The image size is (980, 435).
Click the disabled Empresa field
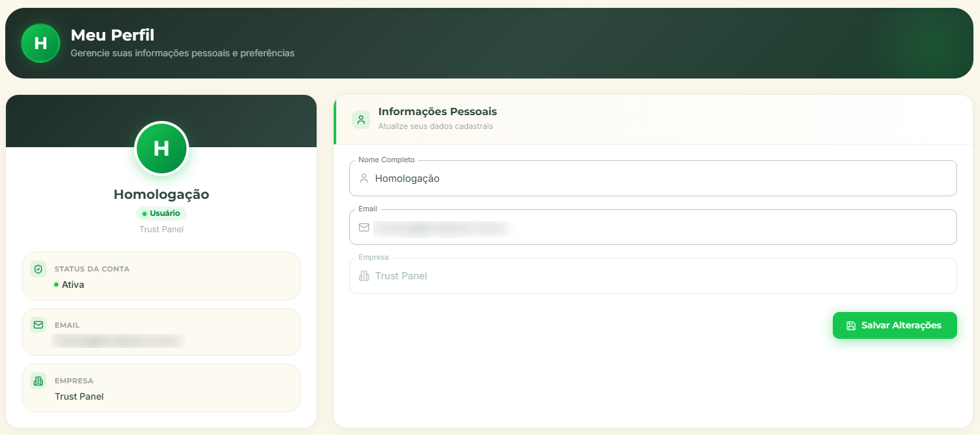(x=653, y=276)
